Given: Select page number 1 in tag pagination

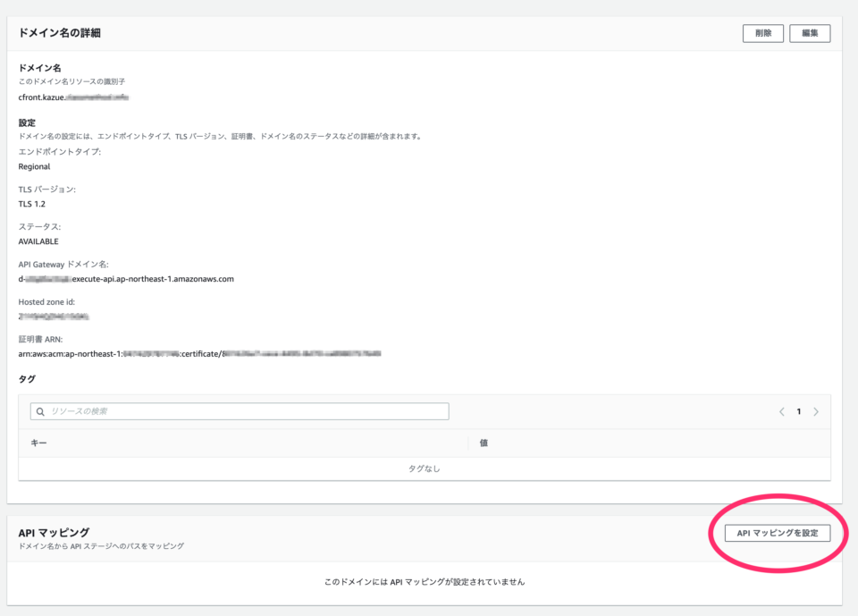Looking at the screenshot, I should point(799,412).
